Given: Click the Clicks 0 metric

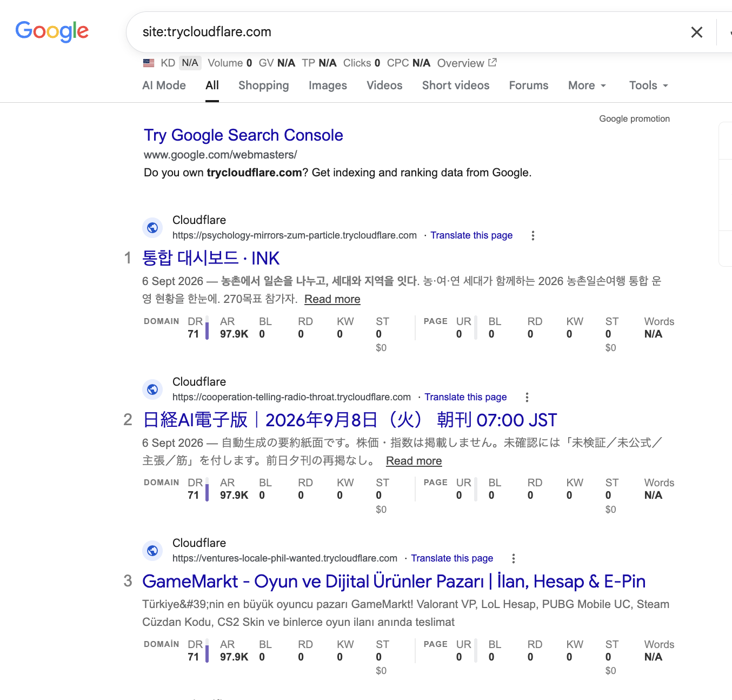Looking at the screenshot, I should (x=362, y=63).
